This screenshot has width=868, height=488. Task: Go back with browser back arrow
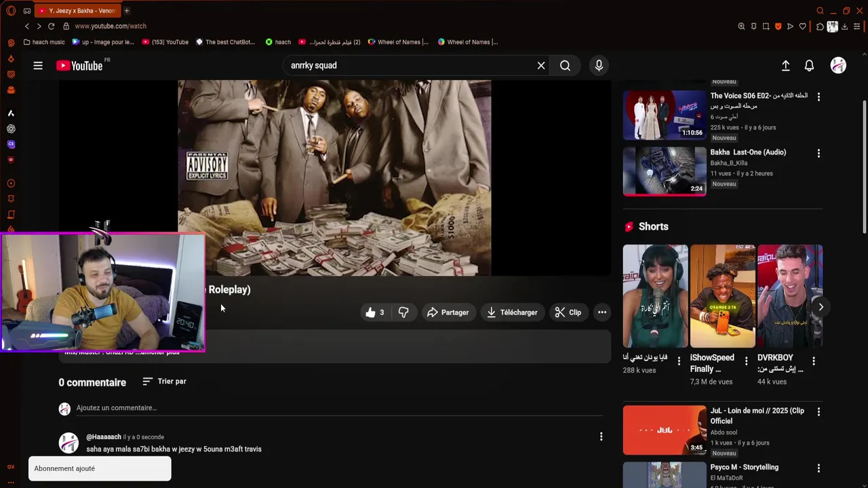(x=27, y=26)
